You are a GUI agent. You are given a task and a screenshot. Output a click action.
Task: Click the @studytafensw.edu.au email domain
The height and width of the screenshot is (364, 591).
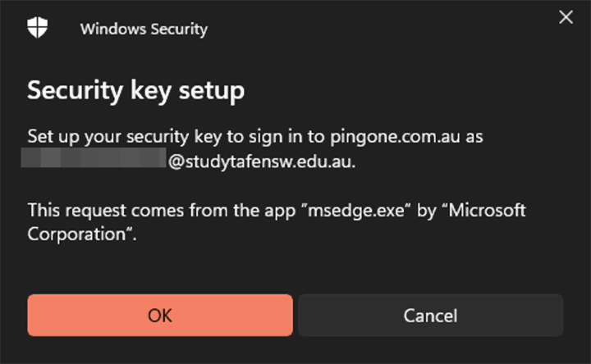261,162
